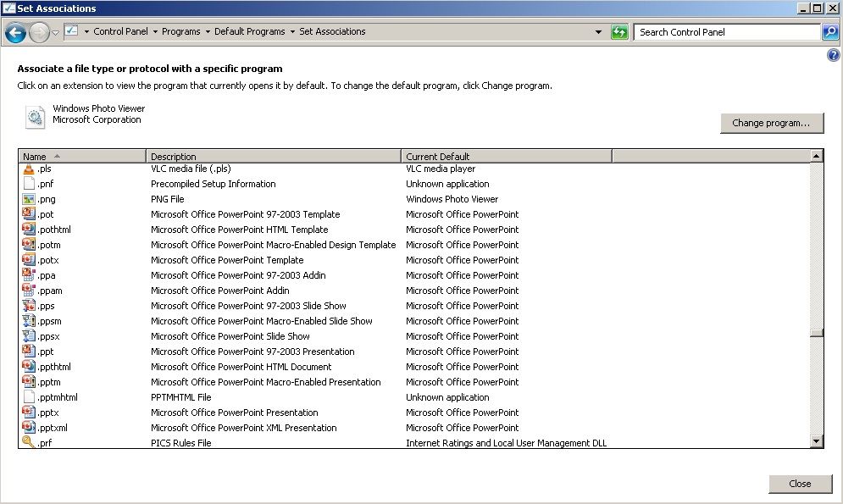This screenshot has width=843, height=504.
Task: Click the scrollbar up arrow
Action: click(816, 156)
